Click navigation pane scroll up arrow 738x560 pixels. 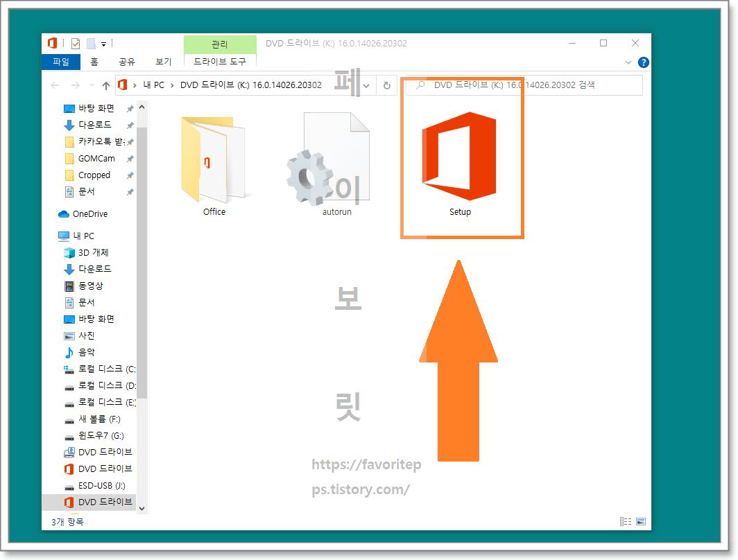[x=141, y=107]
